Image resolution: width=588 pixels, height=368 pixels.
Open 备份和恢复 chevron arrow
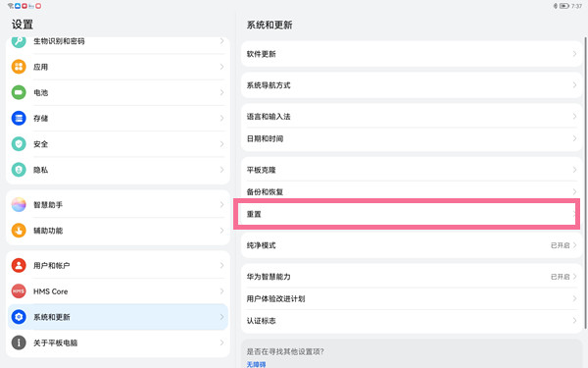(x=574, y=192)
